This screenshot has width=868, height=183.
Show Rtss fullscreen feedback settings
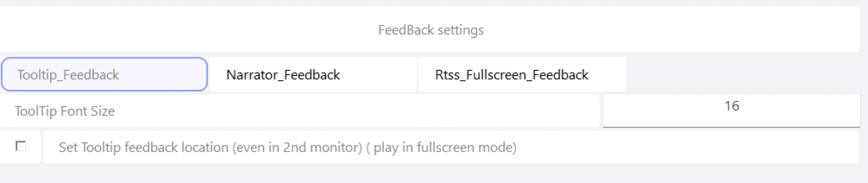coord(521,75)
